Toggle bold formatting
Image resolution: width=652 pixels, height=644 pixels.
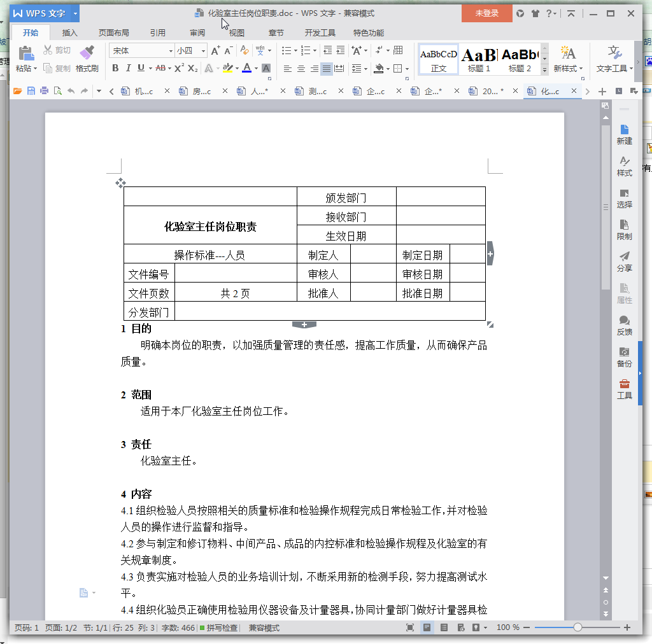[x=116, y=68]
